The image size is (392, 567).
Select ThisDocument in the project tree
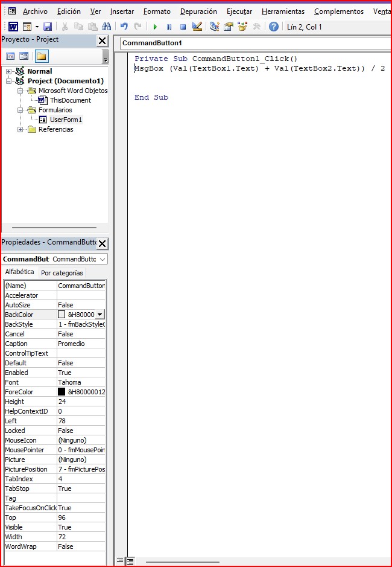[x=70, y=100]
